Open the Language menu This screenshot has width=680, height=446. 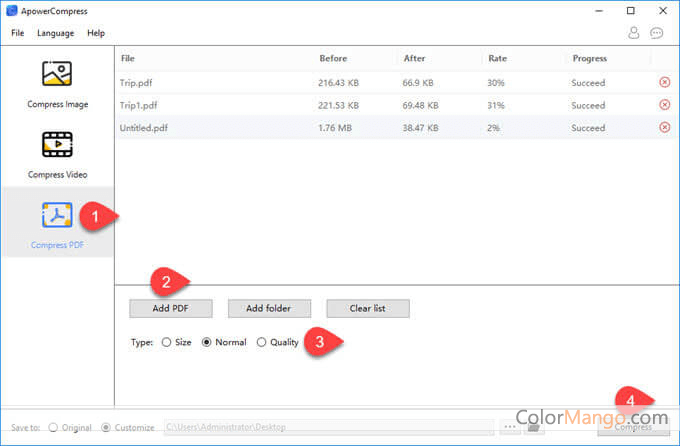[55, 33]
